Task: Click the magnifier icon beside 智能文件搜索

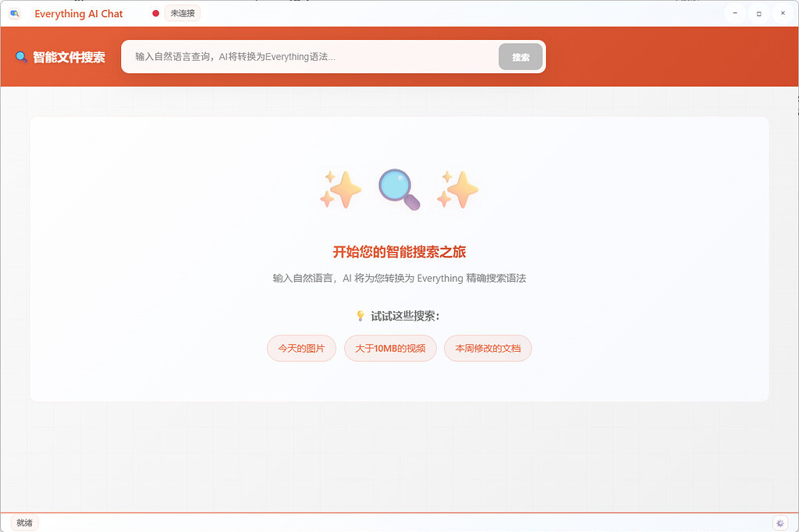Action: coord(21,57)
